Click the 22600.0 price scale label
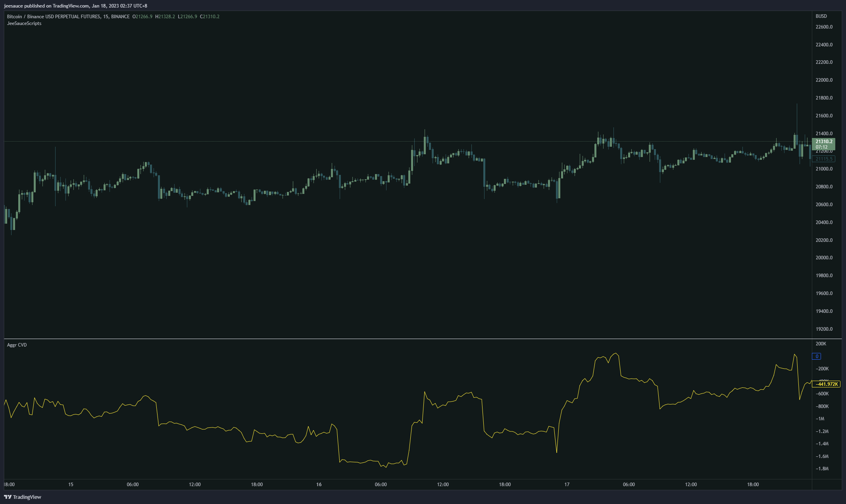The width and height of the screenshot is (846, 504). (x=824, y=27)
